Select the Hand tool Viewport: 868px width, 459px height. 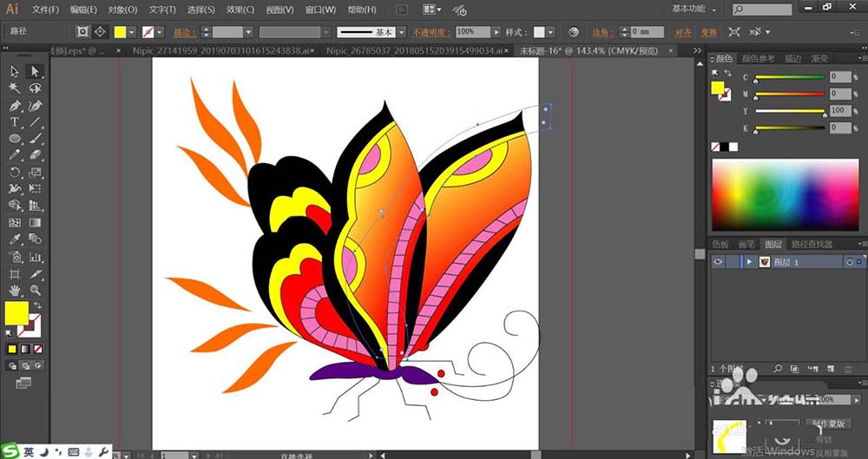pos(15,290)
